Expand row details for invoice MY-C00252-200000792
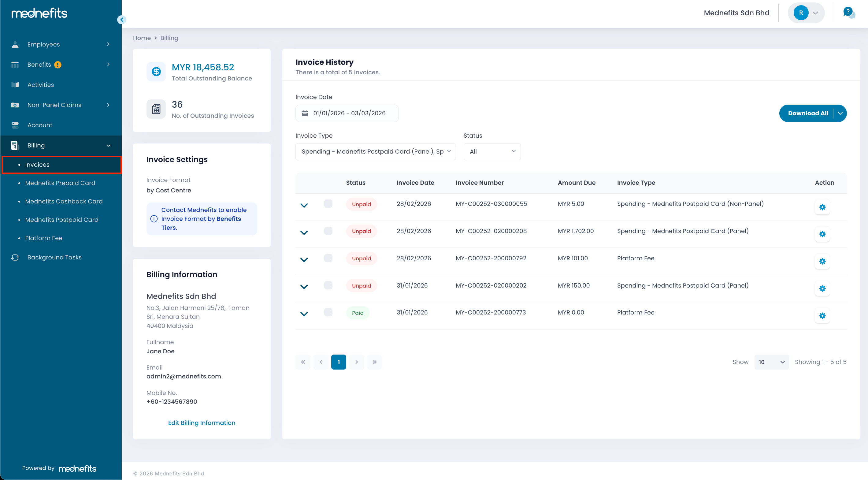This screenshot has width=868, height=480. click(304, 259)
